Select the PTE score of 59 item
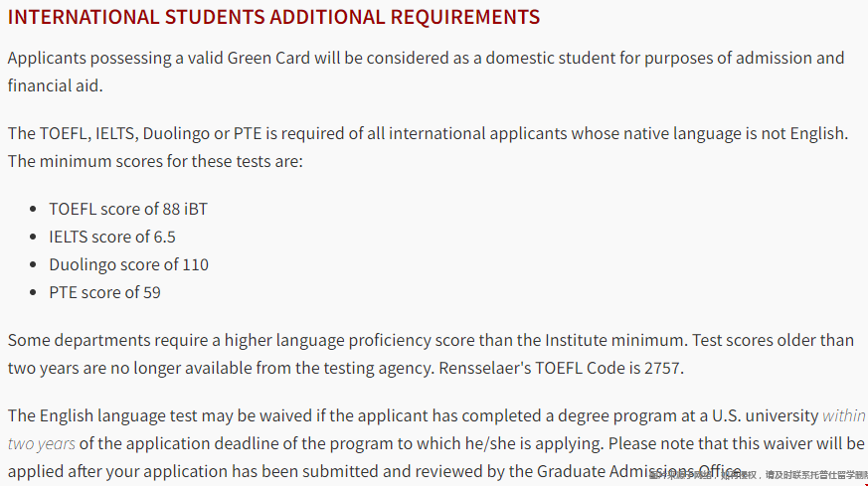 point(105,292)
